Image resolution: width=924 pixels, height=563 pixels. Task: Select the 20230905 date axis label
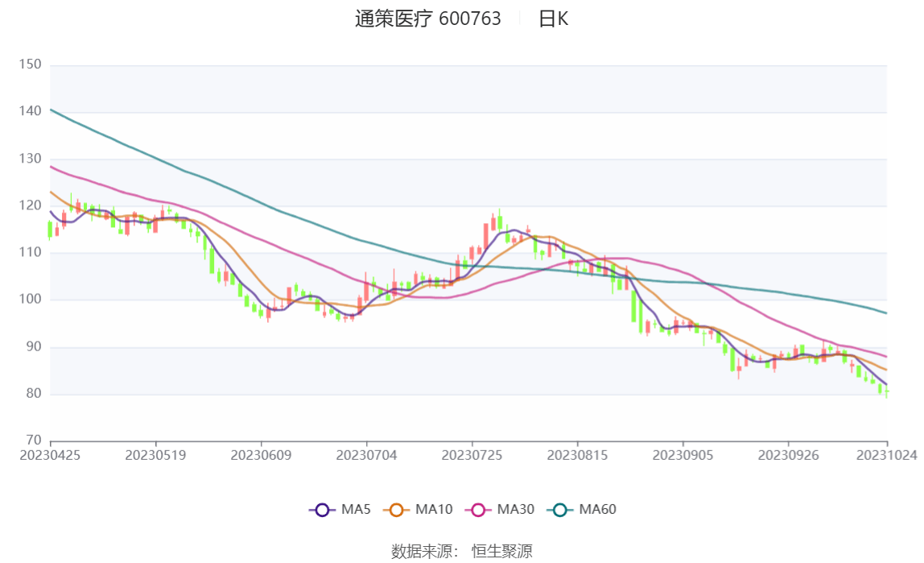tap(683, 455)
